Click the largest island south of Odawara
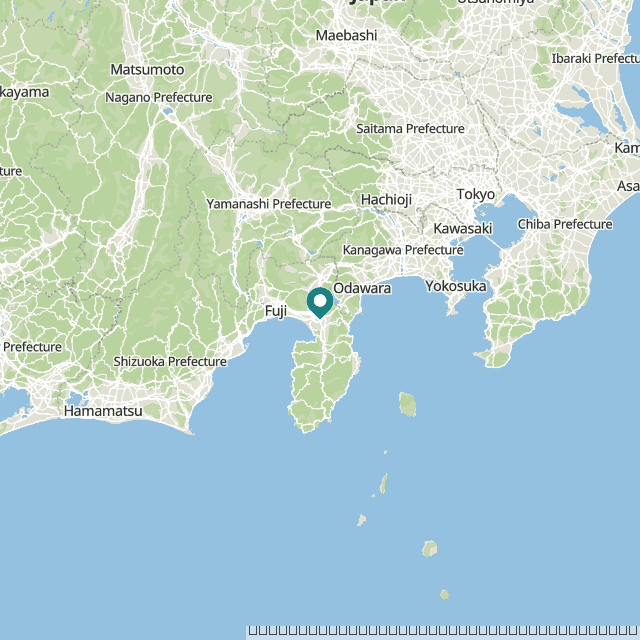The image size is (640, 640). click(x=407, y=404)
